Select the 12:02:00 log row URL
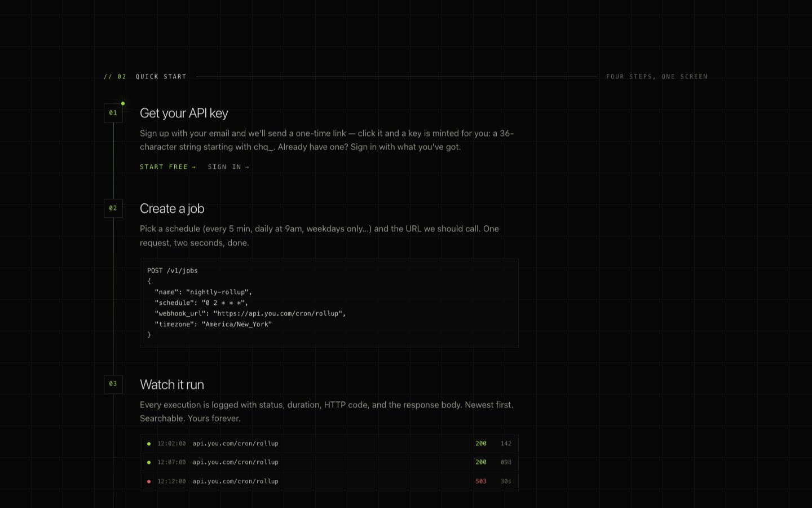Screen dimensions: 812x508 (236, 444)
